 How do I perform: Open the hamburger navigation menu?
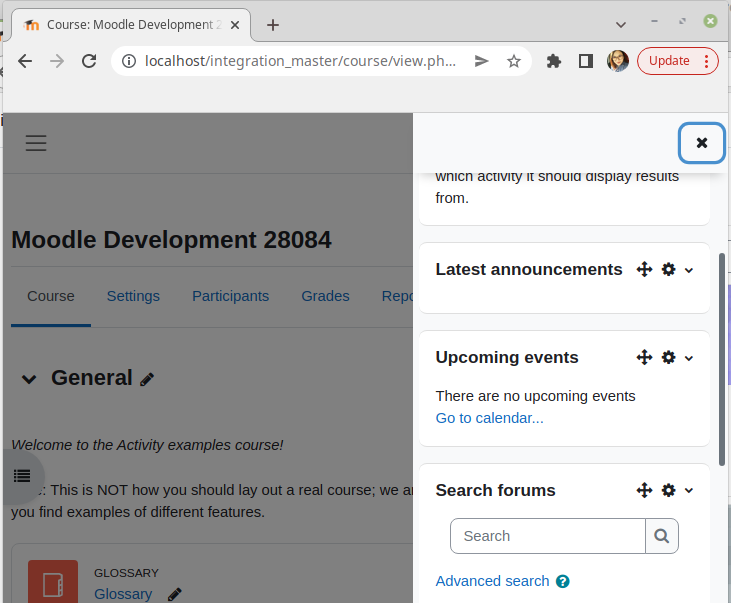36,143
